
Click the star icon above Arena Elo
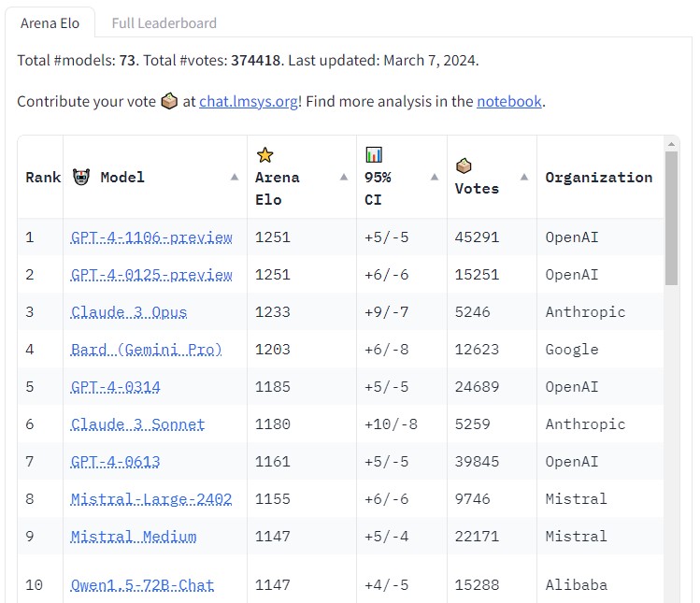pyautogui.click(x=264, y=155)
